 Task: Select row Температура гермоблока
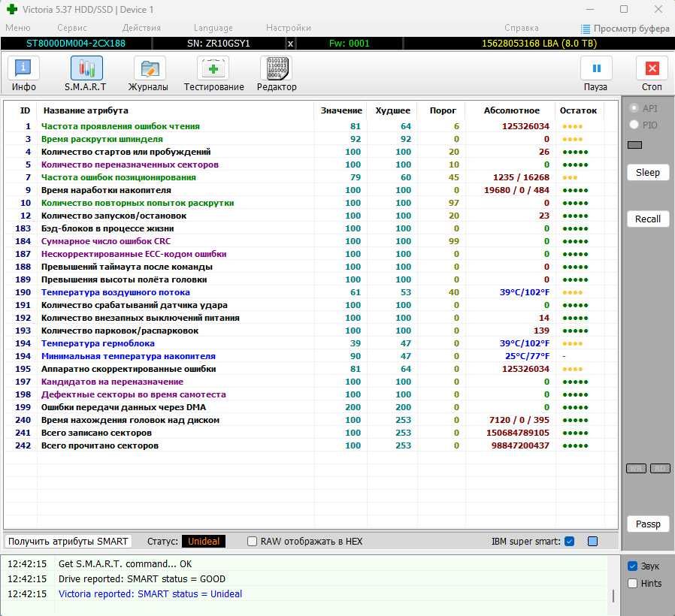click(310, 343)
